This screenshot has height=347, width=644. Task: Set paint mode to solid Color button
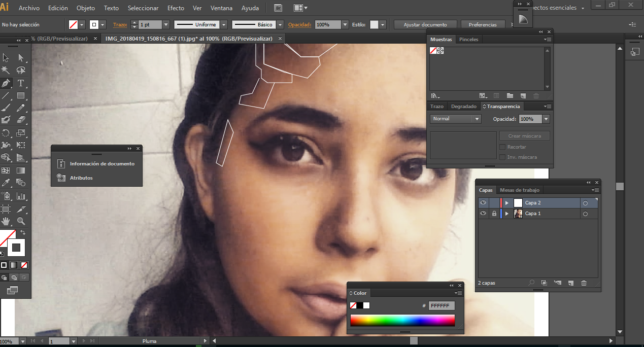pyautogui.click(x=4, y=265)
